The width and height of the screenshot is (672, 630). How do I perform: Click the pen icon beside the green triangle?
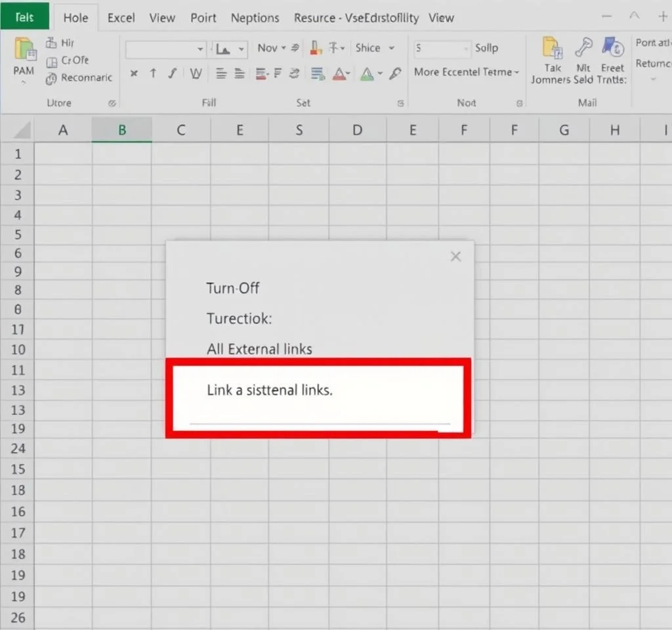coord(395,73)
